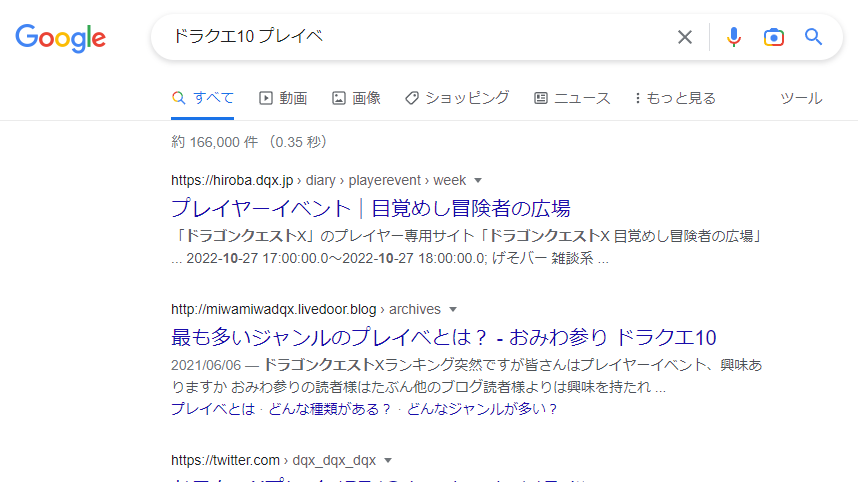Clear the search box with the X
The width and height of the screenshot is (858, 482).
pos(685,37)
